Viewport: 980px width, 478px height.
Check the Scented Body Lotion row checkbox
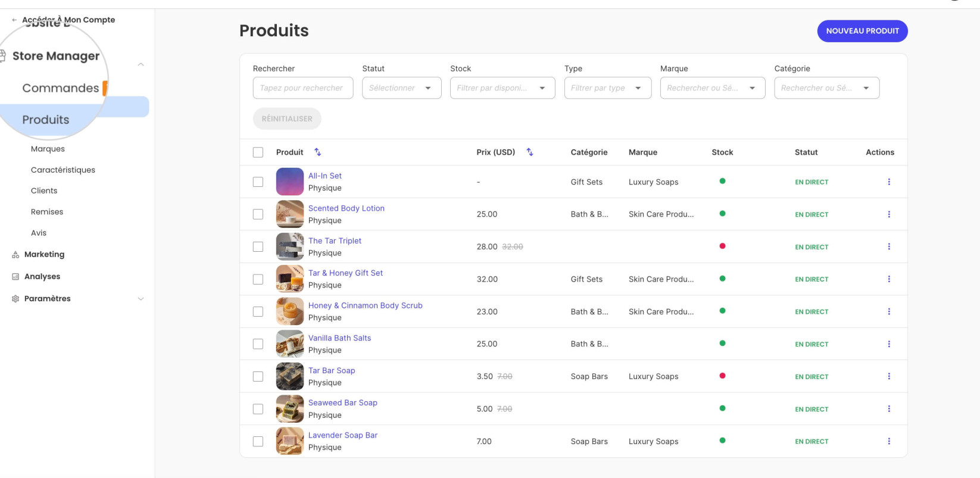tap(258, 214)
